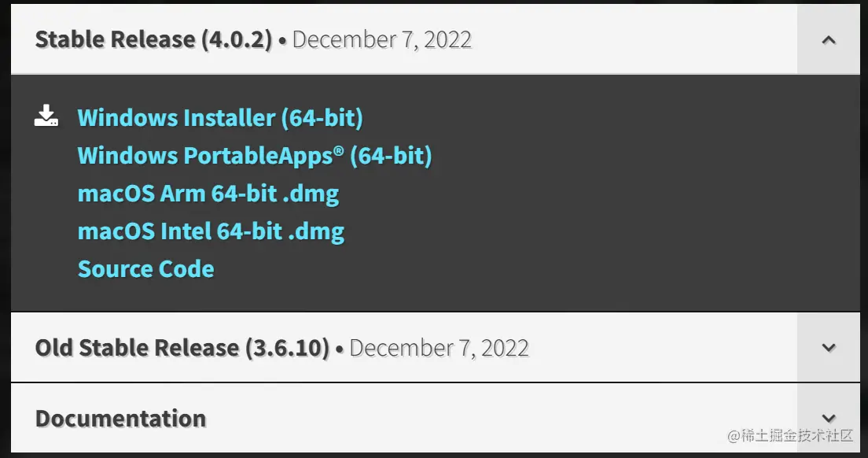Collapse the Stable Release section chevron
Image resolution: width=868 pixels, height=458 pixels.
[828, 40]
